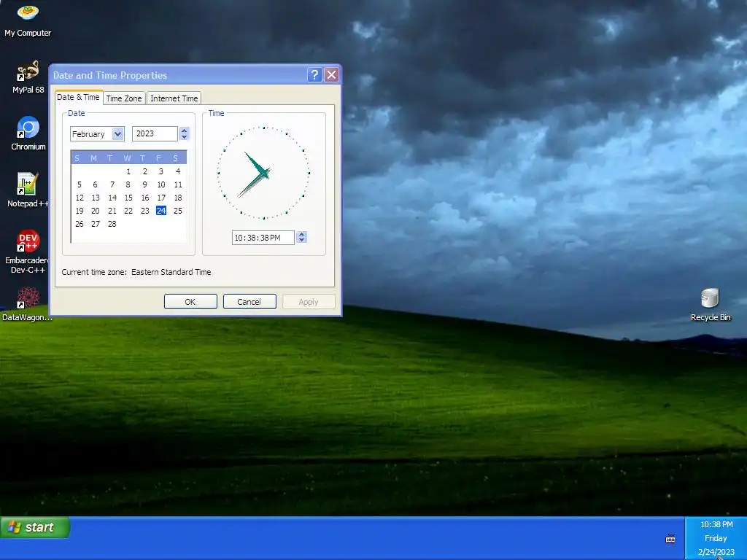Select day 9 in the calendar
The image size is (747, 560).
coord(145,184)
